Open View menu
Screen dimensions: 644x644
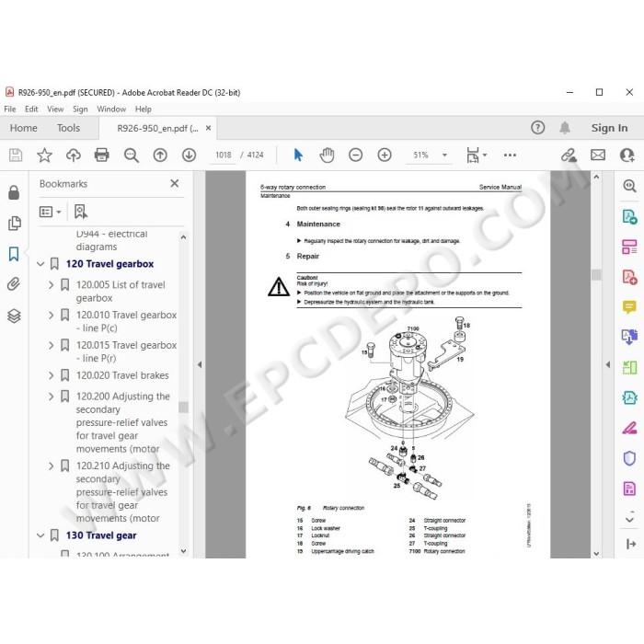[55, 109]
